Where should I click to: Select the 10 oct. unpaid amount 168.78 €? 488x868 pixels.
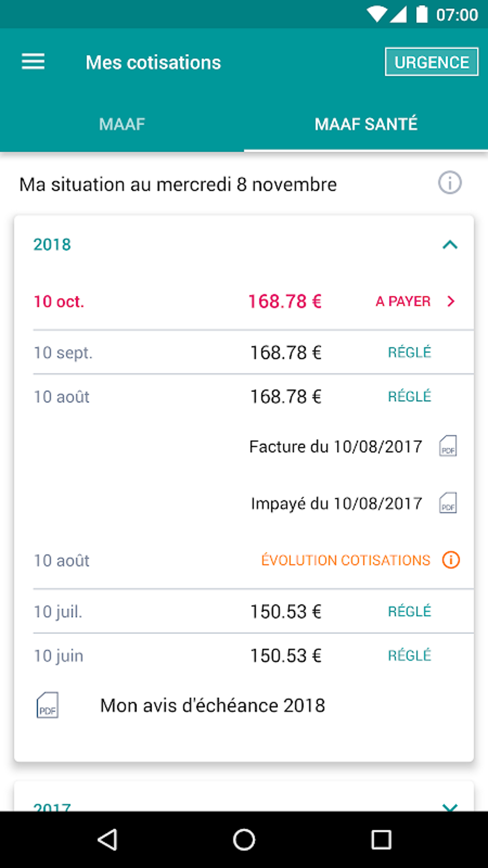coord(285,301)
